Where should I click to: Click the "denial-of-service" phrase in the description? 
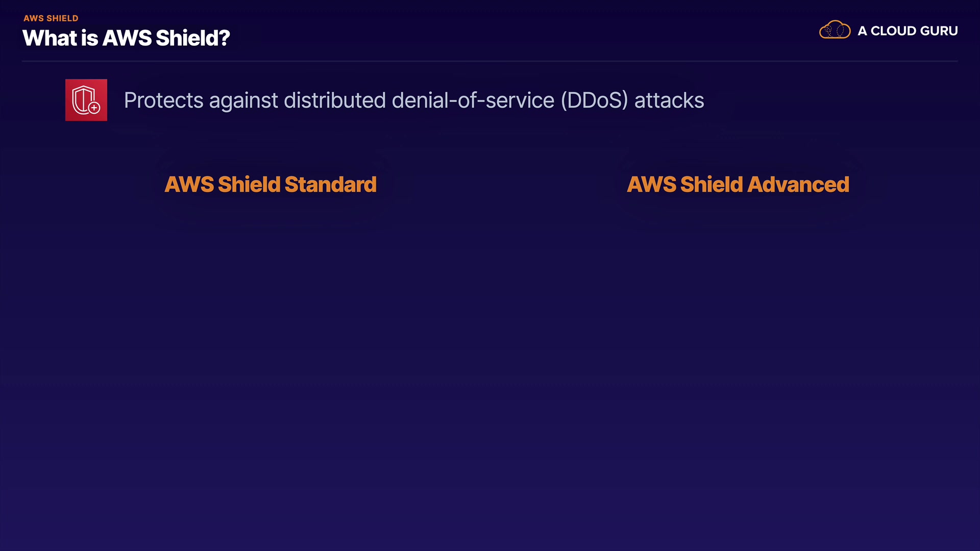(x=473, y=101)
